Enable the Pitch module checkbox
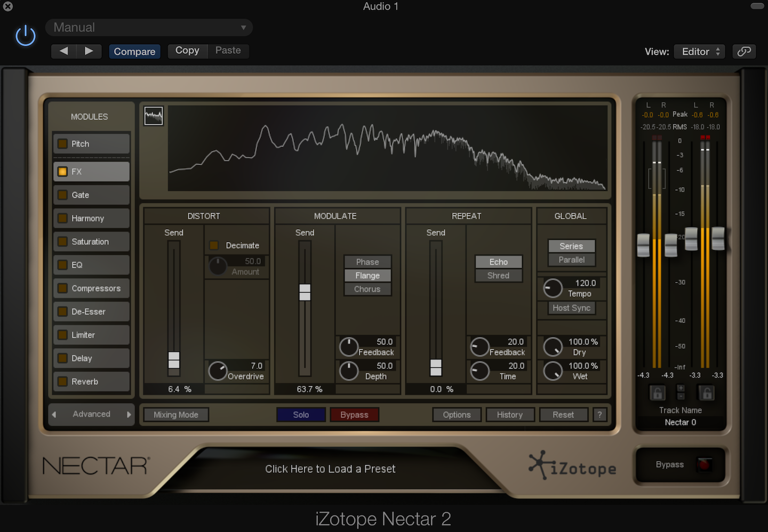 tap(62, 144)
